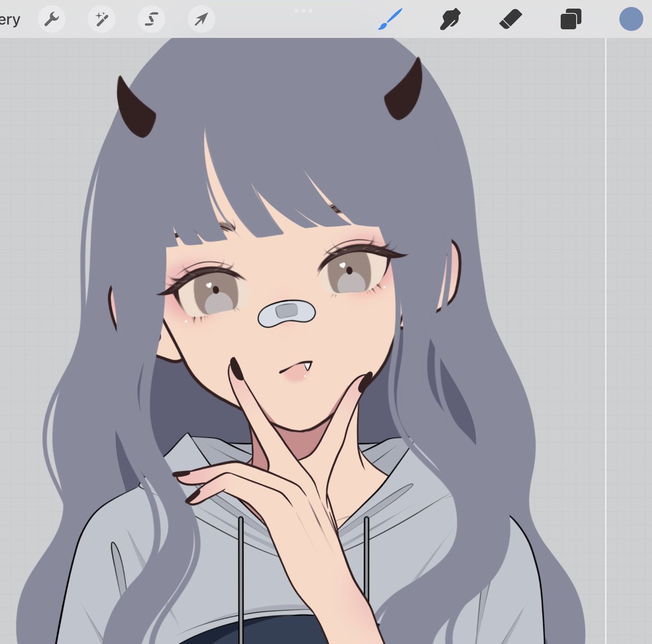
Task: Select the Brush tool
Action: coord(390,20)
